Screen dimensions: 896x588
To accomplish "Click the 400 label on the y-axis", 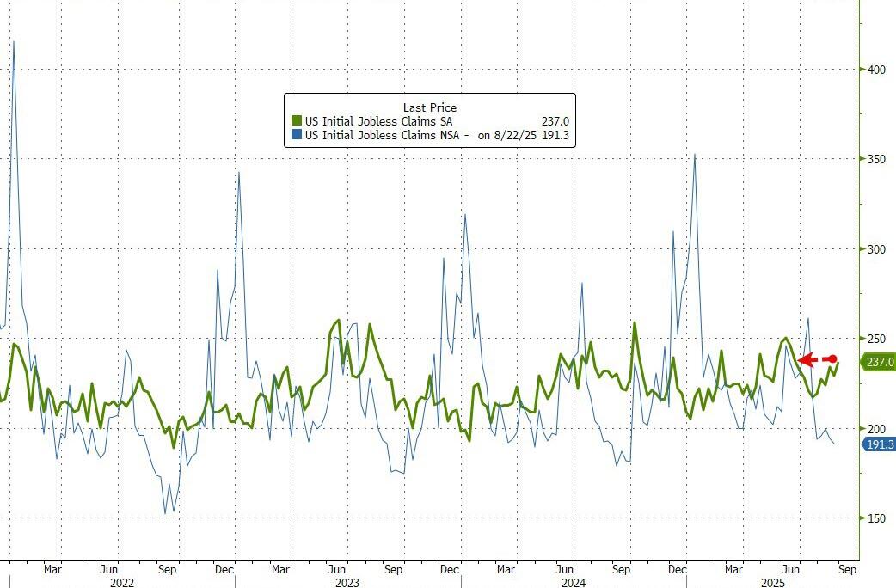I will point(875,70).
